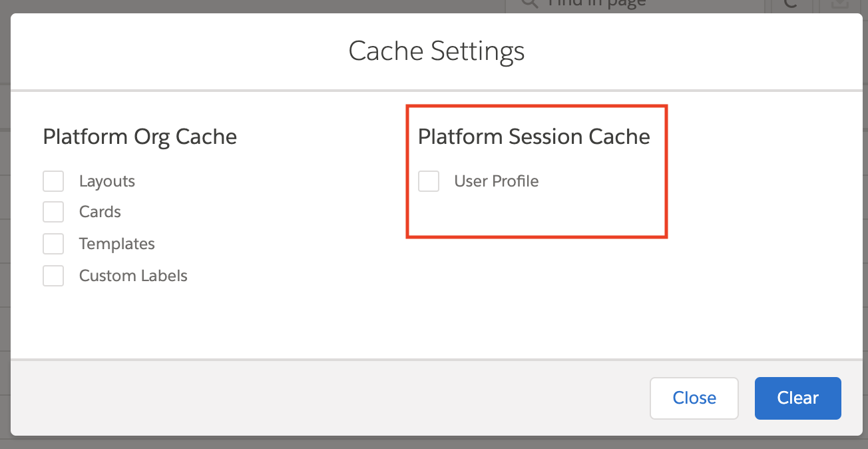Click the gray footer bar of the dialog
Viewport: 868px width, 449px height.
pyautogui.click(x=333, y=398)
